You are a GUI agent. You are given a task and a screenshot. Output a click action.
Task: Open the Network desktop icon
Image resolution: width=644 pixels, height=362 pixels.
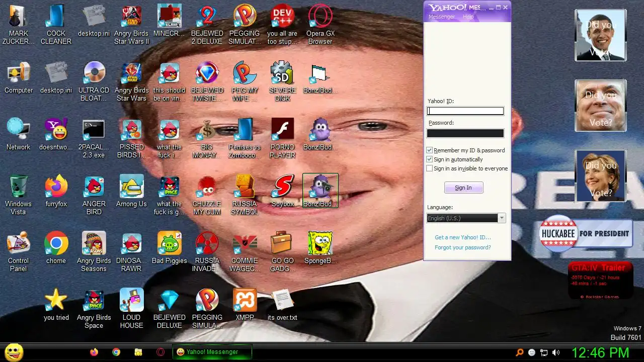19,134
